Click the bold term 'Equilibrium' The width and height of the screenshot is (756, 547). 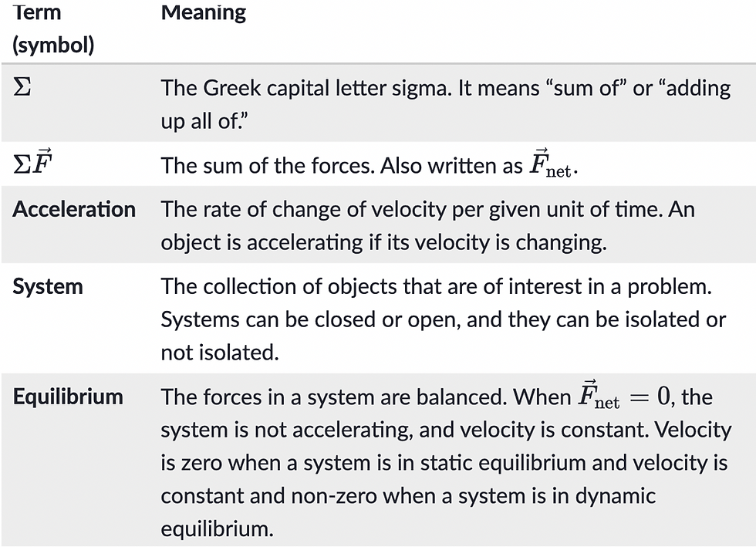tap(68, 397)
